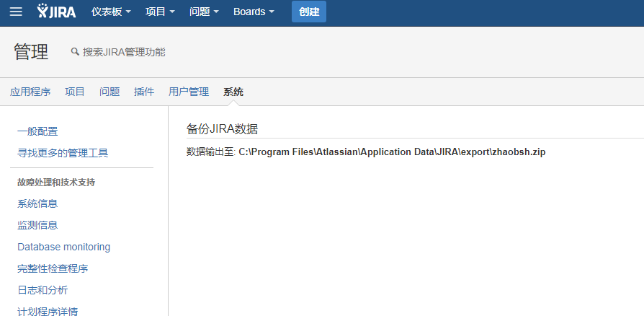Open 寻找更多的管理工具 link
The image size is (644, 316).
coord(63,154)
